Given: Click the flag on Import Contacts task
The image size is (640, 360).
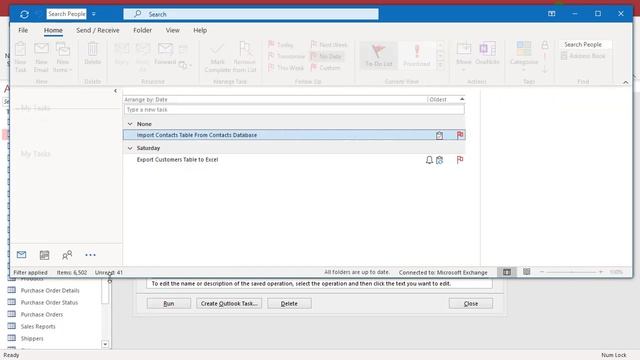Looking at the screenshot, I should (x=460, y=135).
